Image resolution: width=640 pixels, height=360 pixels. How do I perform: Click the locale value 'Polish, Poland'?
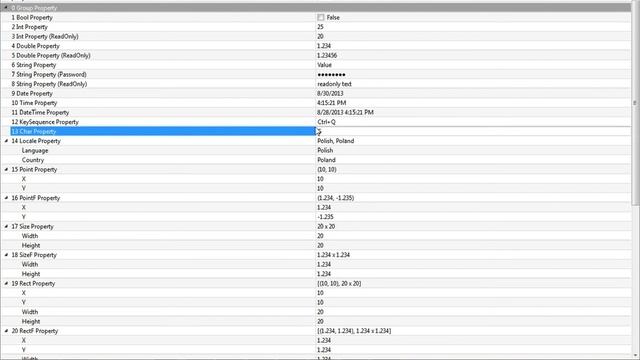336,141
